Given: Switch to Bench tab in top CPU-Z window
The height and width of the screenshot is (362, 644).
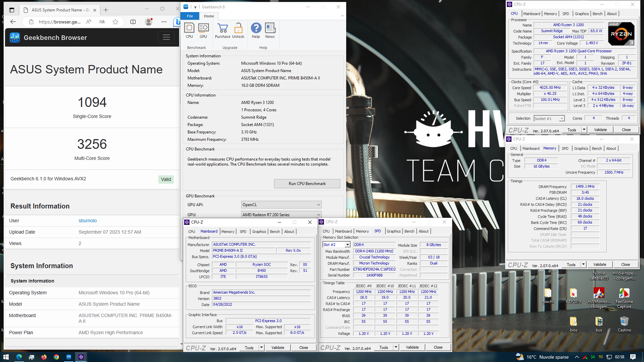Looking at the screenshot, I should [597, 14].
